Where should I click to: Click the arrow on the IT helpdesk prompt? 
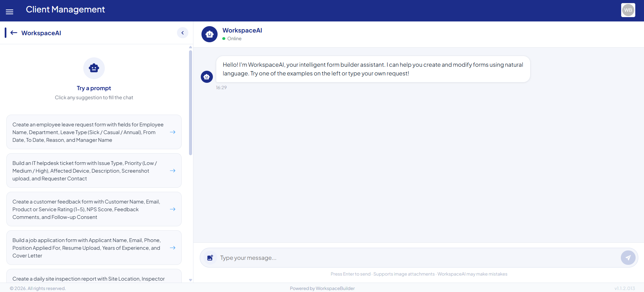pos(173,171)
